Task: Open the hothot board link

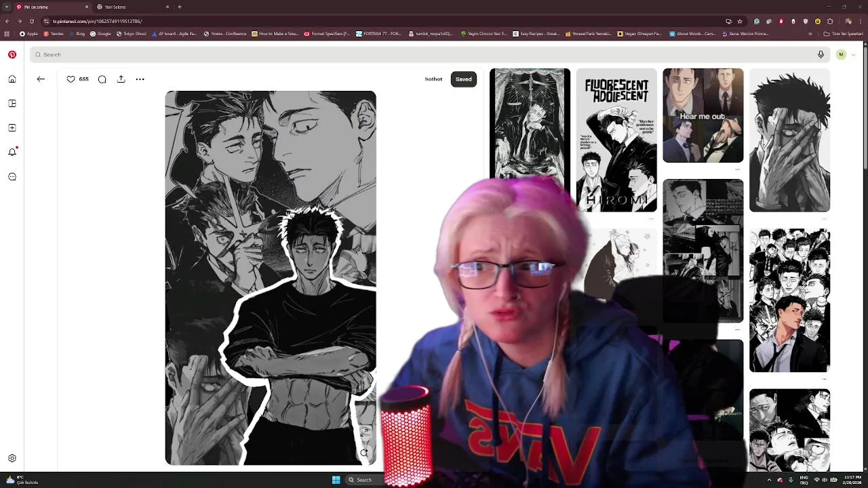Action: click(x=433, y=79)
